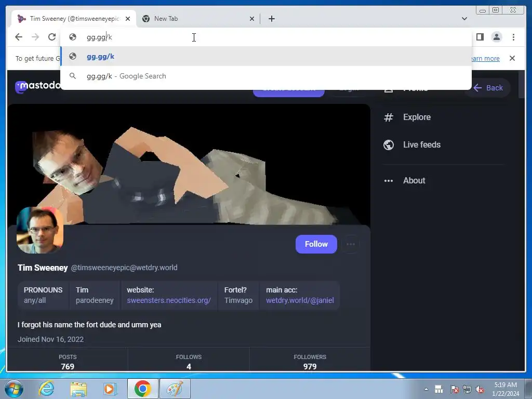This screenshot has height=399, width=532.
Task: Click the Back button in sidebar
Action: click(488, 88)
